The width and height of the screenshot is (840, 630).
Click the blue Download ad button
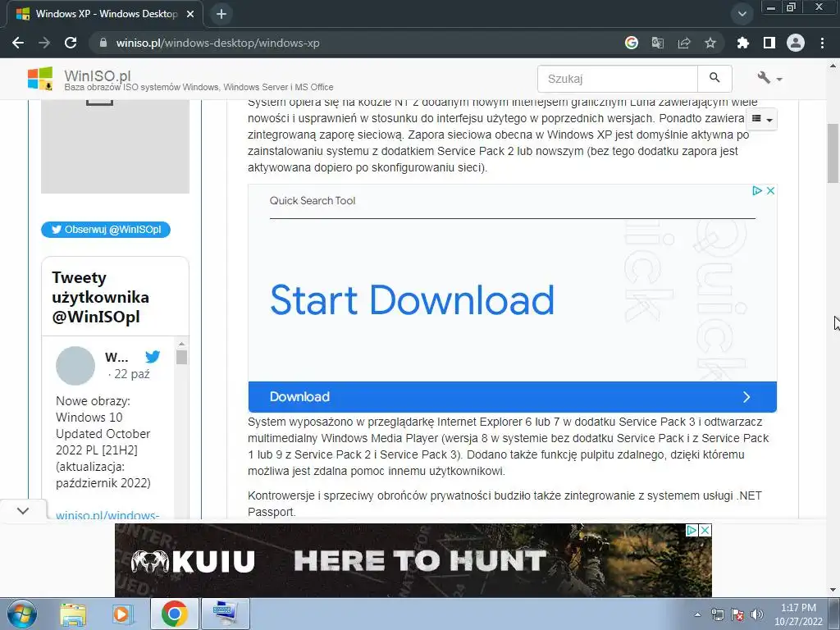click(x=512, y=397)
